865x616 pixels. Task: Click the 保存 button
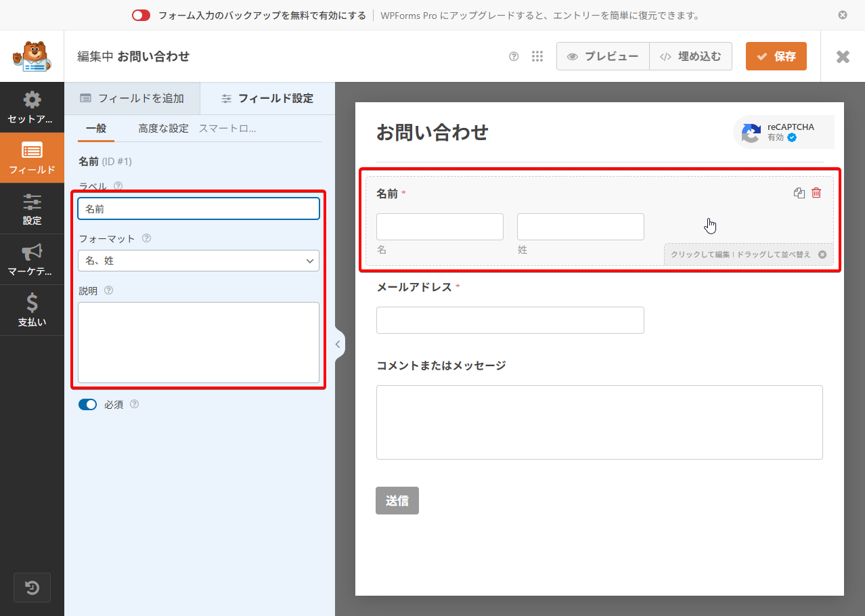click(x=776, y=57)
